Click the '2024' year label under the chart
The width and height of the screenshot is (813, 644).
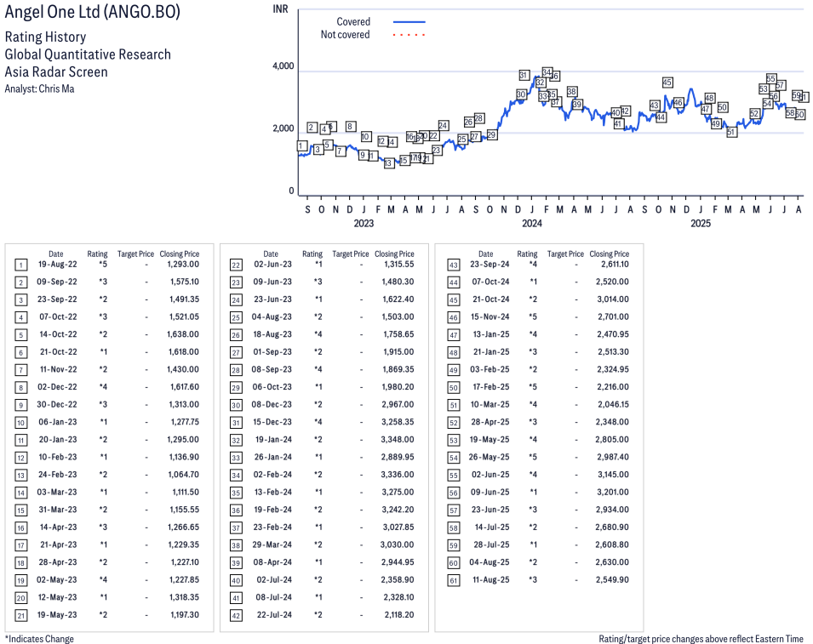point(532,223)
